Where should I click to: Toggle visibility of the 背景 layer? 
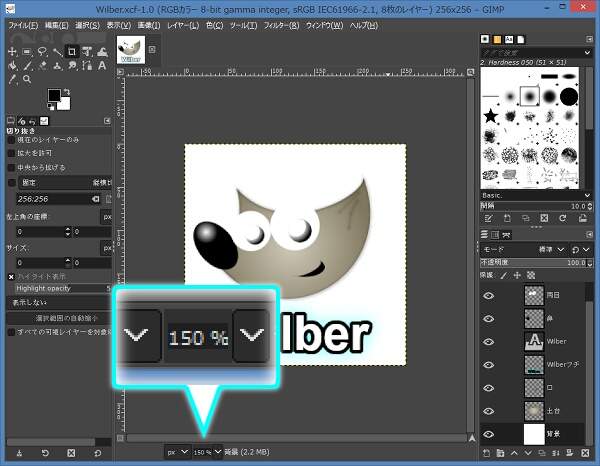489,434
